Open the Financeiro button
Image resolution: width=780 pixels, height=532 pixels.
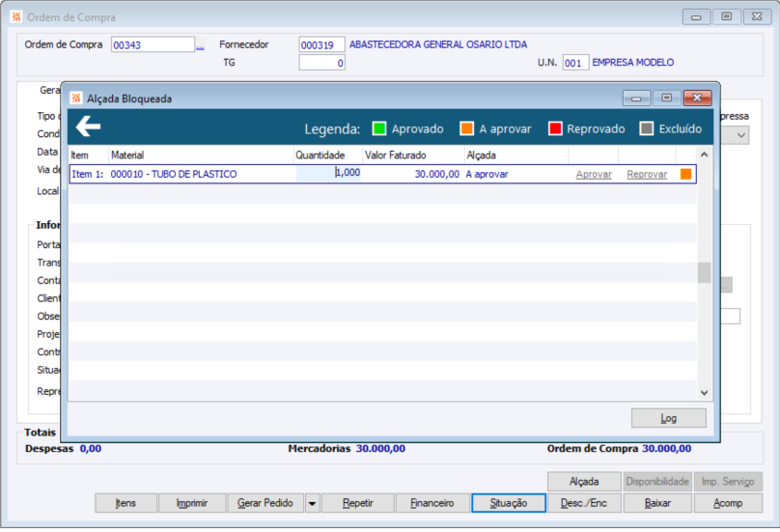click(432, 503)
